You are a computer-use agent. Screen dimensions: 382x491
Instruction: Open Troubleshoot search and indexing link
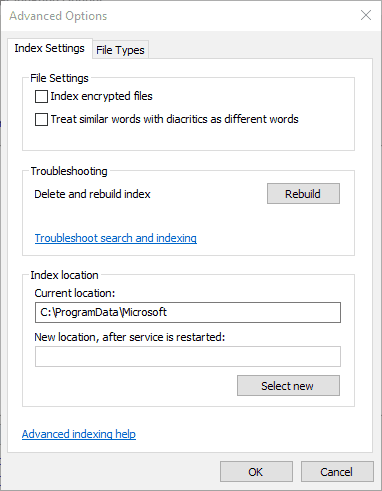[116, 238]
